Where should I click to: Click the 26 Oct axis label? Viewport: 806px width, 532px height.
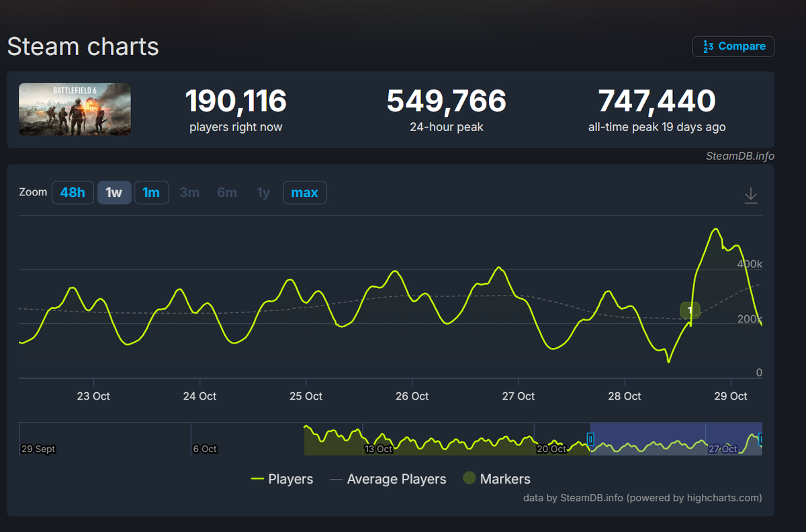click(x=412, y=396)
